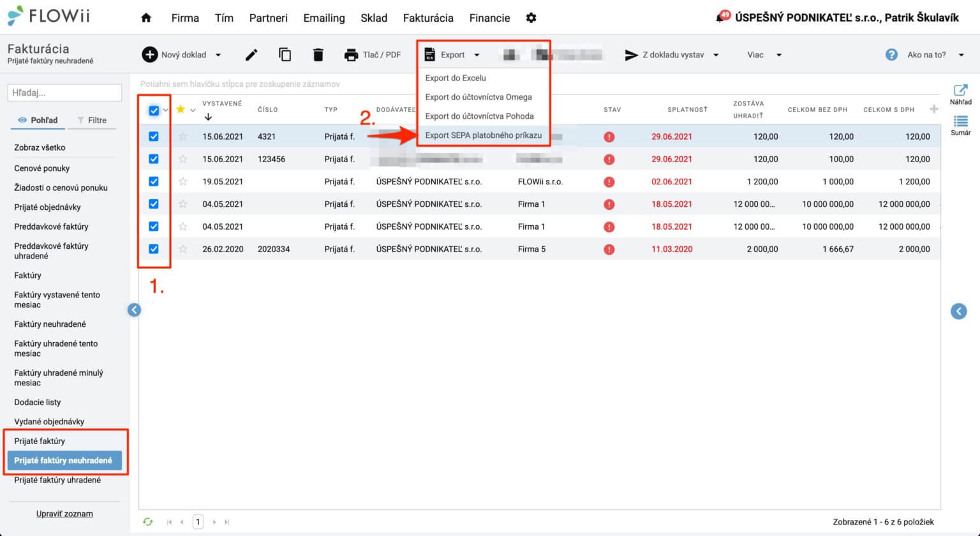Open Prijaté faktúry in sidebar
This screenshot has width=980, height=536.
point(40,441)
